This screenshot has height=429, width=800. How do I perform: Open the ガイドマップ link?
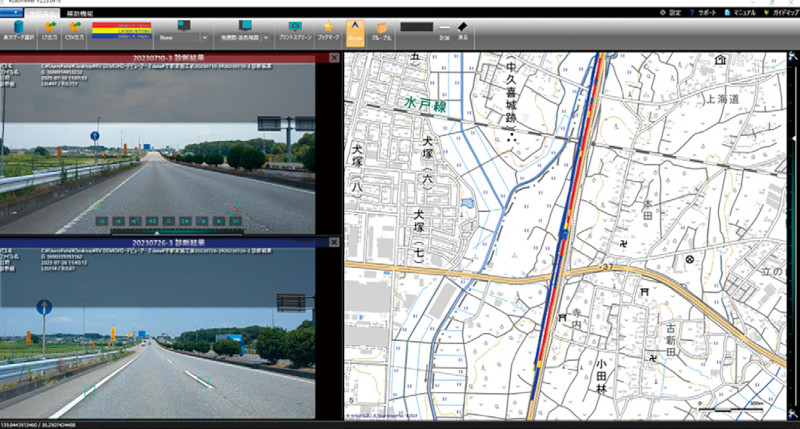pos(782,12)
